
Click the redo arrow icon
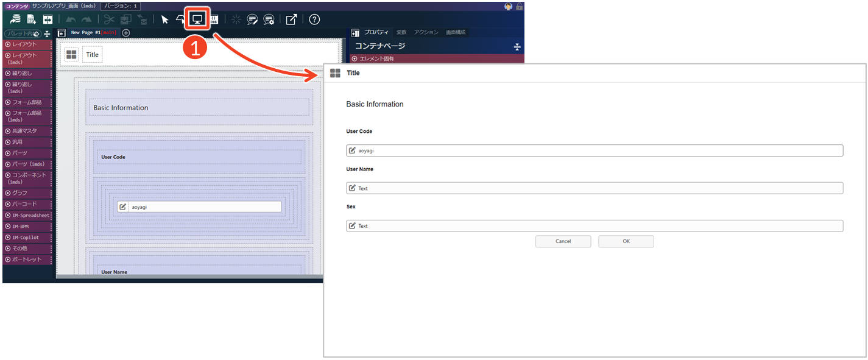click(86, 19)
